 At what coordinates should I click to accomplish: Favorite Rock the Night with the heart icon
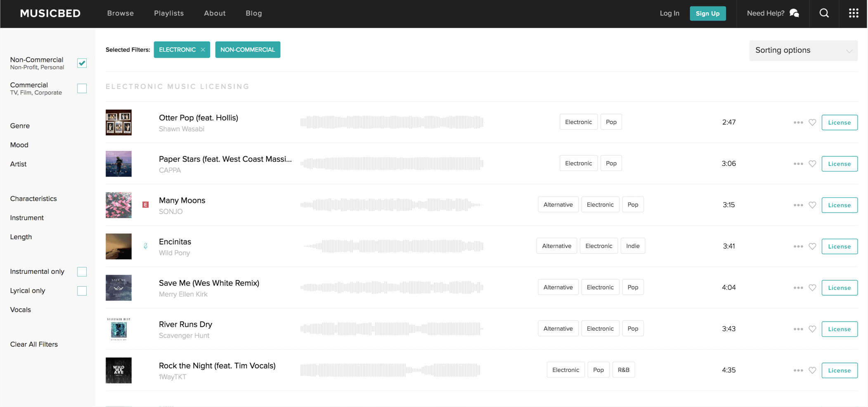coord(812,370)
